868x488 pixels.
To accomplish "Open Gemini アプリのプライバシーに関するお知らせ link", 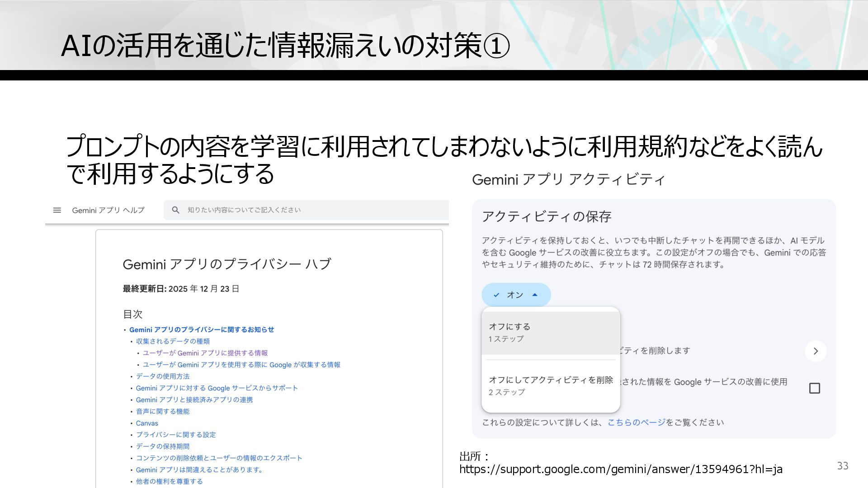I will coord(201,330).
